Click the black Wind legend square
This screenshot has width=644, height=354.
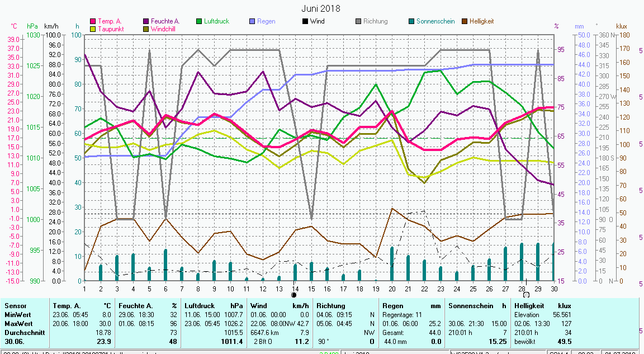(305, 21)
